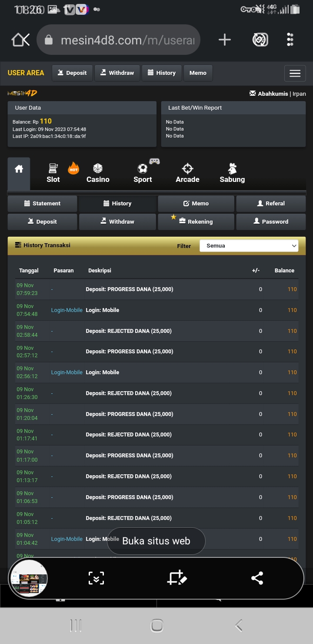313x644 pixels.
Task: Open the Sport soccer ball category
Action: (x=143, y=173)
